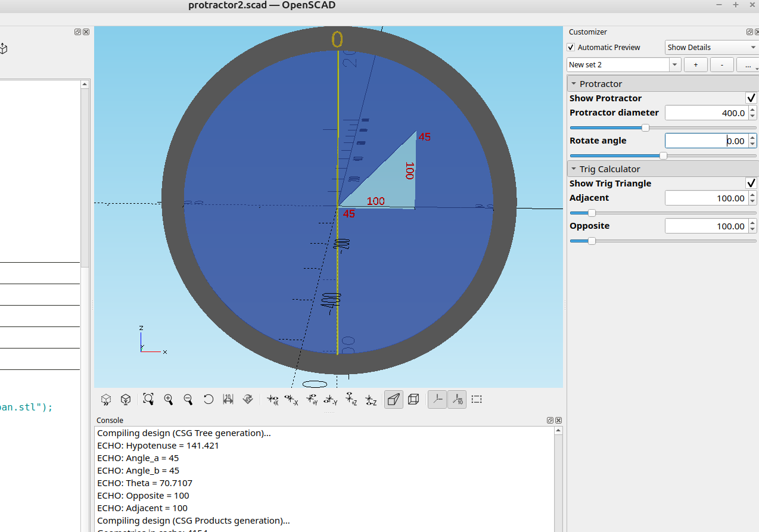Click the Protractor diameter slider handle
This screenshot has height=532, width=759.
coord(645,127)
